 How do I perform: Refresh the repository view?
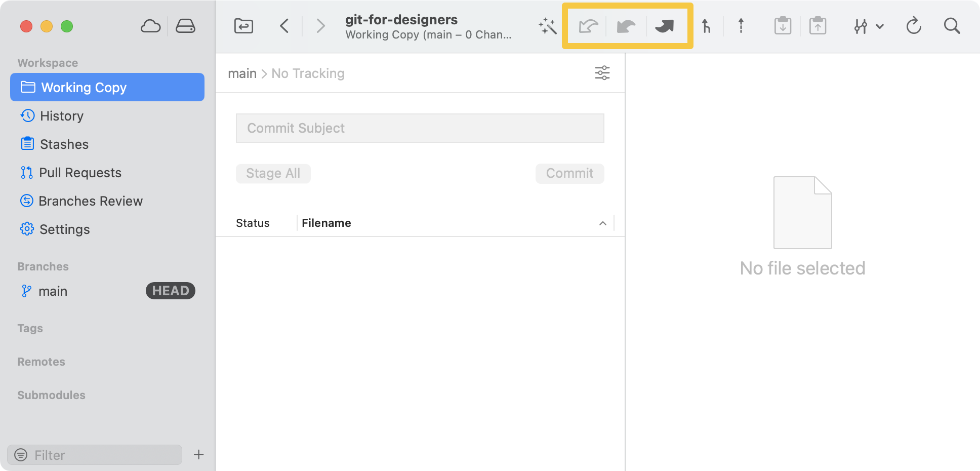[913, 26]
